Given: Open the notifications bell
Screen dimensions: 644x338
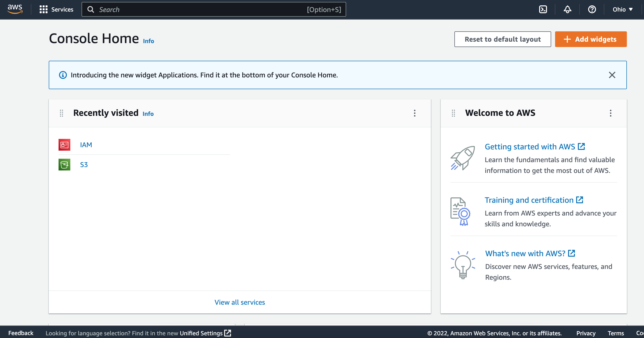Looking at the screenshot, I should (x=568, y=10).
